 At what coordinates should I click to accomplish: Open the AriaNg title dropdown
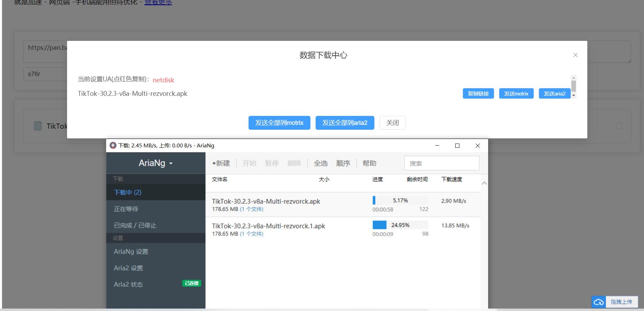point(156,163)
